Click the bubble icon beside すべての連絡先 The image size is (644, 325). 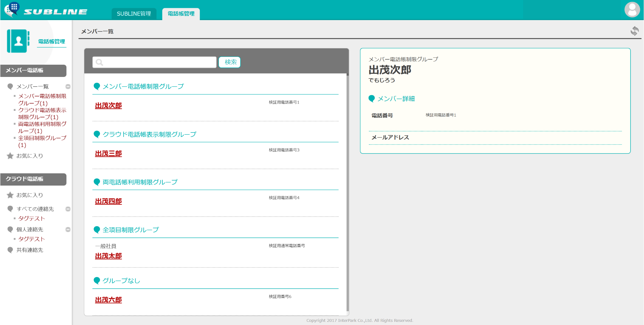[10, 209]
